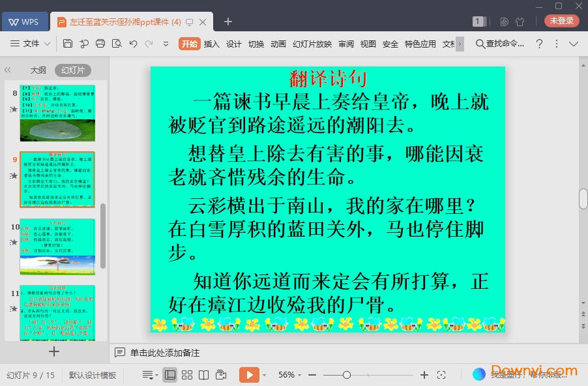Screen dimensions: 588x386
Task: Open the 幻灯片放映 ribbon tab
Action: tap(312, 44)
